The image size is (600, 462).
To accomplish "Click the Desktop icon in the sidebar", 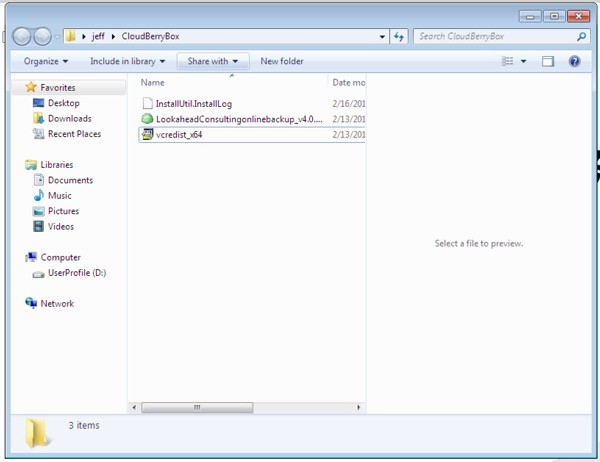I will pos(38,103).
